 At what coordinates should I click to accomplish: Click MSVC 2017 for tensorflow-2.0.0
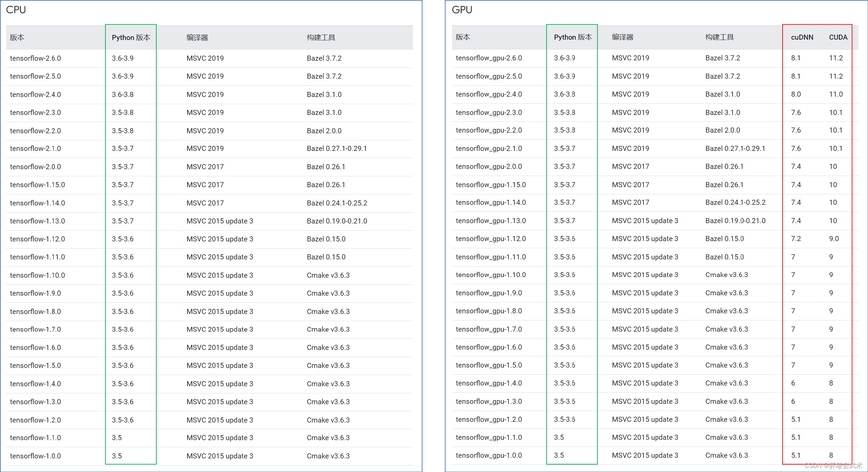coord(205,167)
